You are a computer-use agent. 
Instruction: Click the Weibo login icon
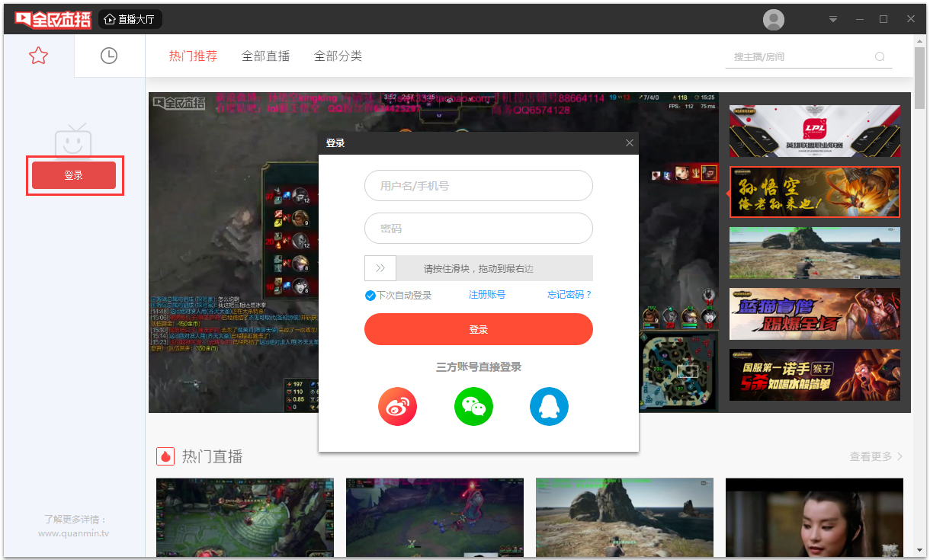click(x=397, y=407)
